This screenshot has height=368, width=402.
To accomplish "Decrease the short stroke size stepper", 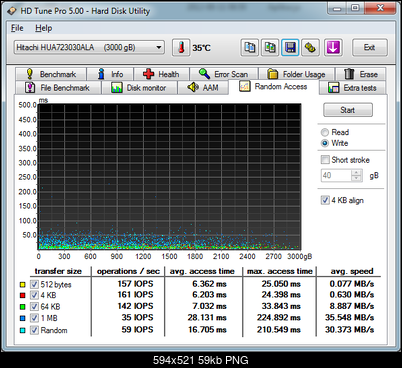I will [x=357, y=178].
